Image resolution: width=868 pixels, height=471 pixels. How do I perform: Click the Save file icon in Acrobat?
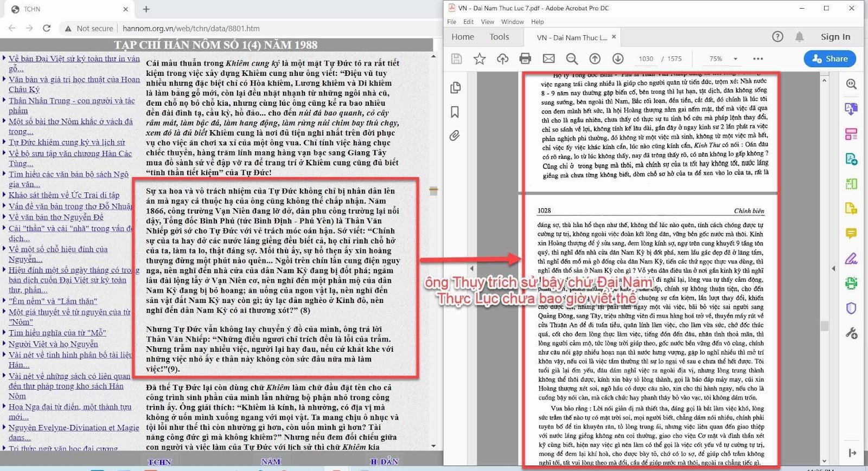[456, 59]
